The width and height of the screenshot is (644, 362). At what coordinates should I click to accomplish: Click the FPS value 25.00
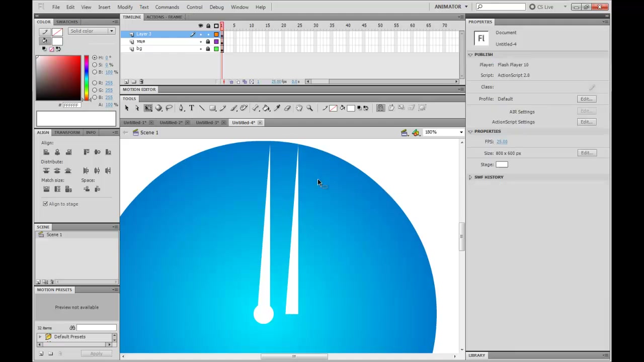(502, 142)
